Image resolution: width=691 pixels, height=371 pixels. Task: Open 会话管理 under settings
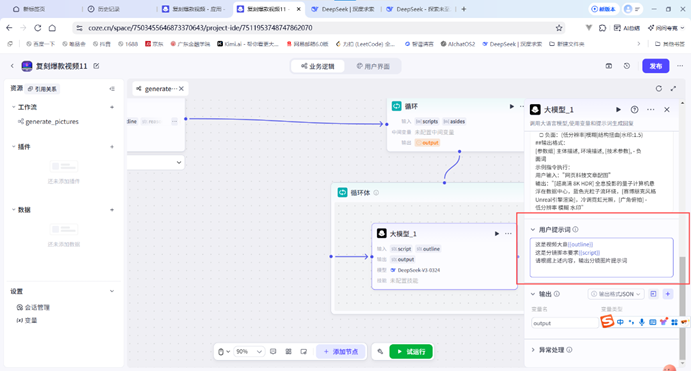[33, 308]
